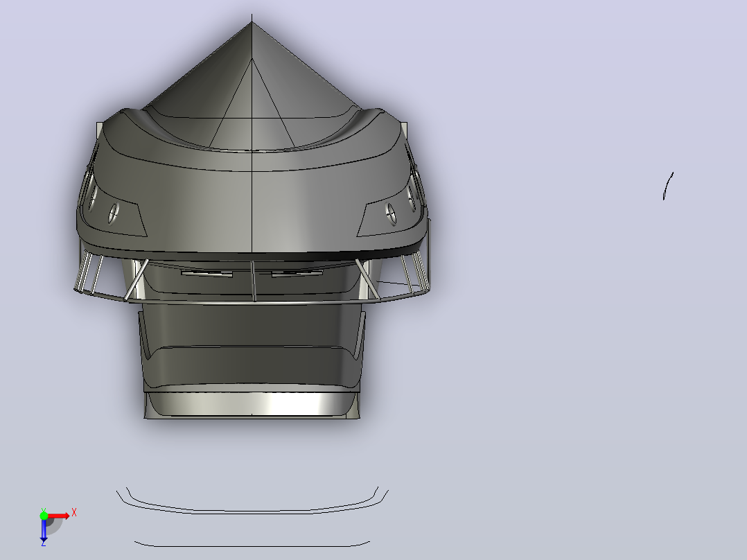The width and height of the screenshot is (747, 560).
Task: Click the red X axis arrow of the triad
Action: click(x=59, y=516)
